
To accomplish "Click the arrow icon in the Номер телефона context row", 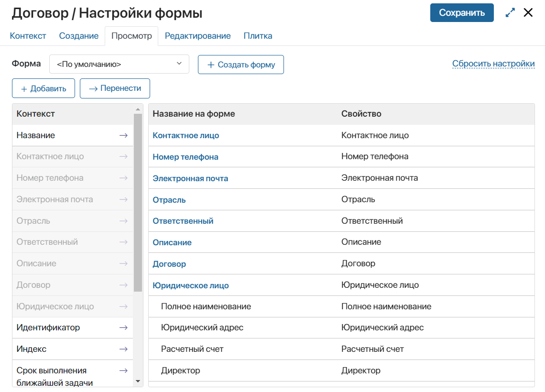I will (x=123, y=178).
